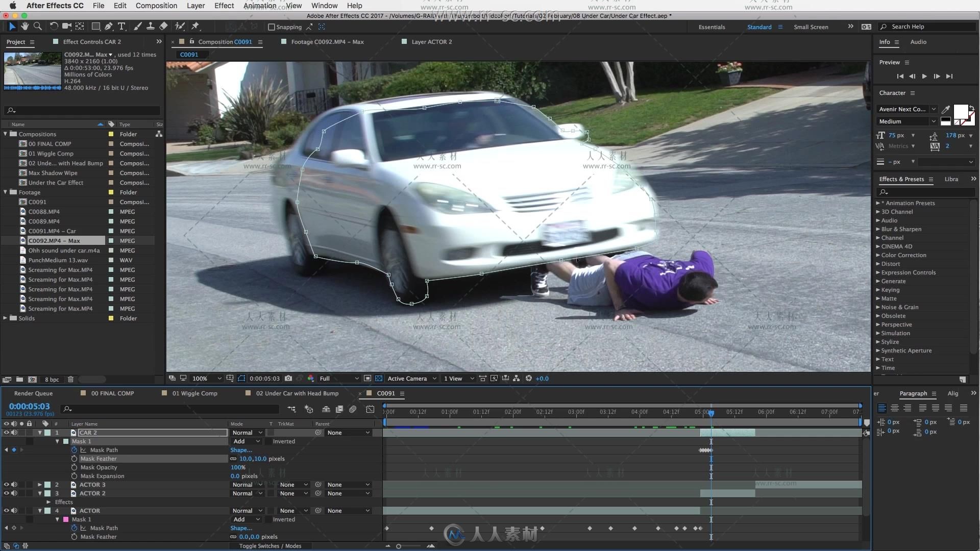Select the Pen tool

[109, 27]
